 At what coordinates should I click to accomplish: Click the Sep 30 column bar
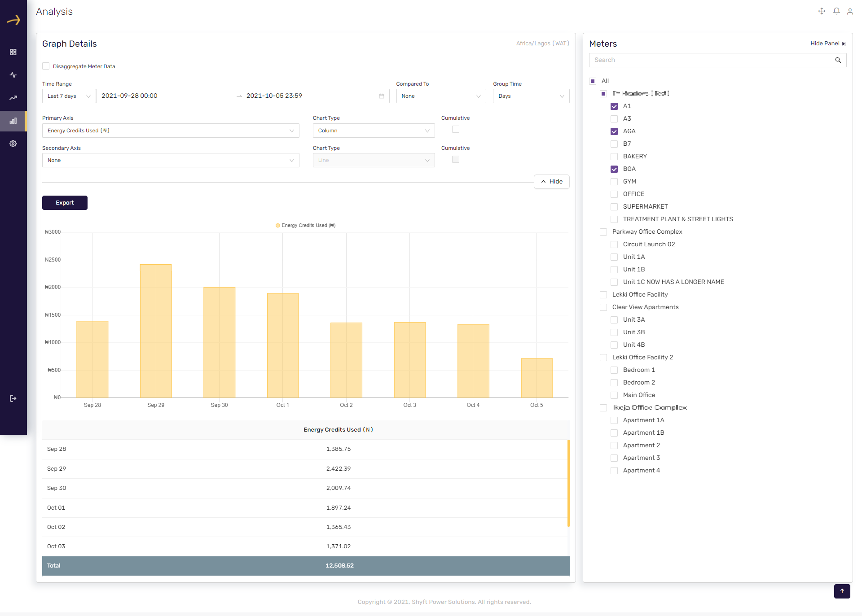click(x=219, y=342)
